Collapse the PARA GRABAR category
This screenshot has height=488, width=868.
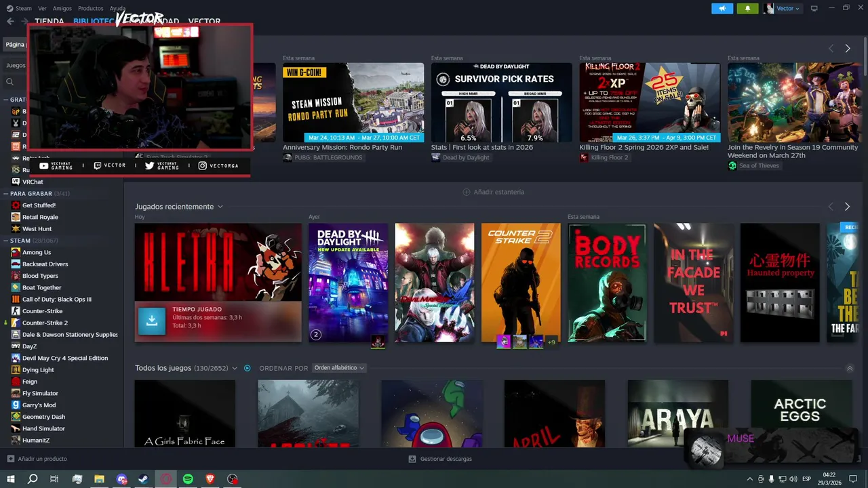click(6, 193)
